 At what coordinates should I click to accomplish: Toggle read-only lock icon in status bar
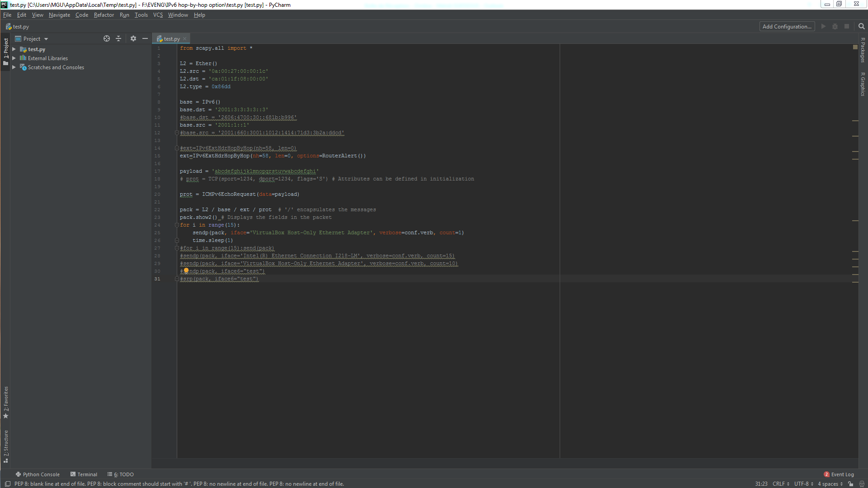(851, 484)
